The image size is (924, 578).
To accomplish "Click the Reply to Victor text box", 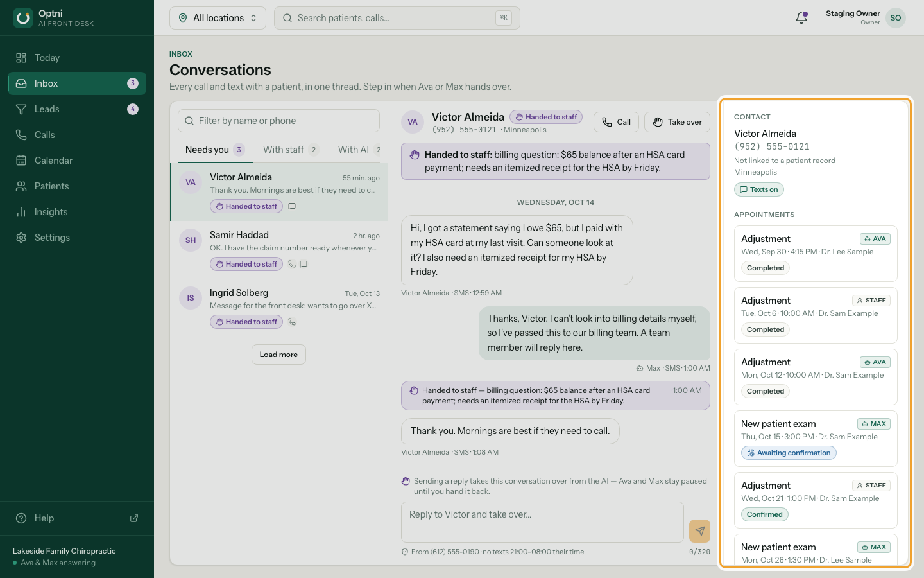I will pyautogui.click(x=542, y=522).
